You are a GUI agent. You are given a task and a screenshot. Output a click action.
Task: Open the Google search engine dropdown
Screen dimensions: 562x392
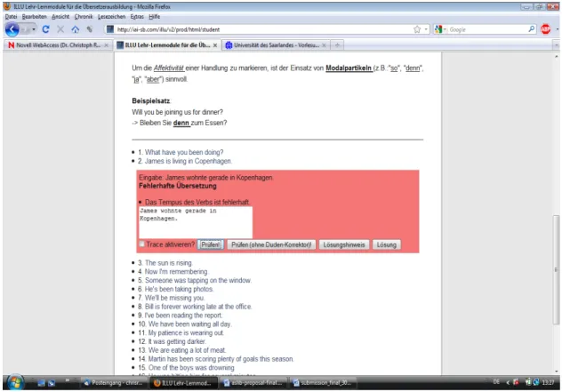point(446,29)
